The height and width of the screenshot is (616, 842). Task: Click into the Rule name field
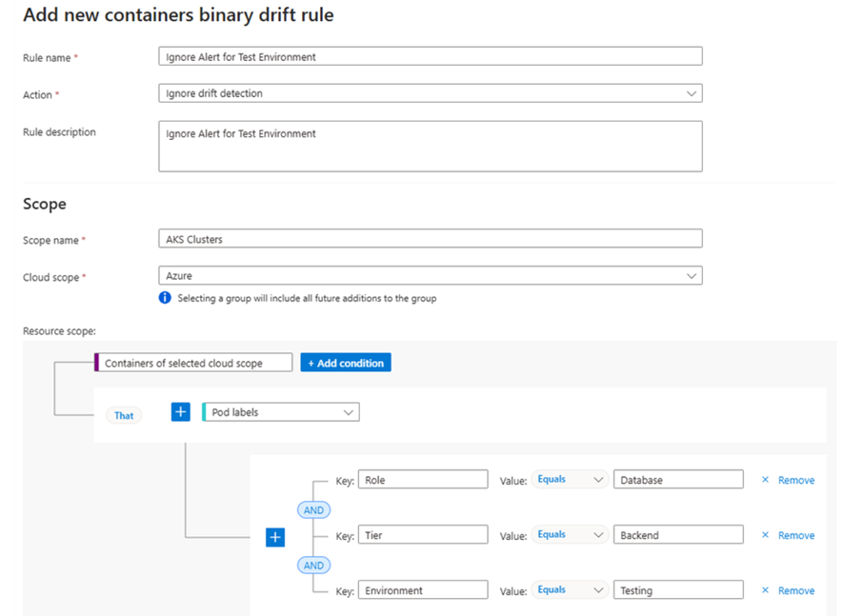point(431,56)
